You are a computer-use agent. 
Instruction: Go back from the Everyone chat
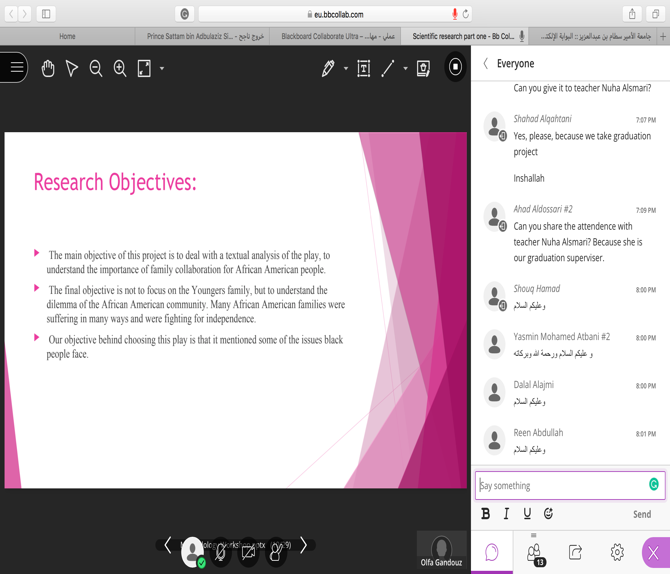(x=486, y=63)
